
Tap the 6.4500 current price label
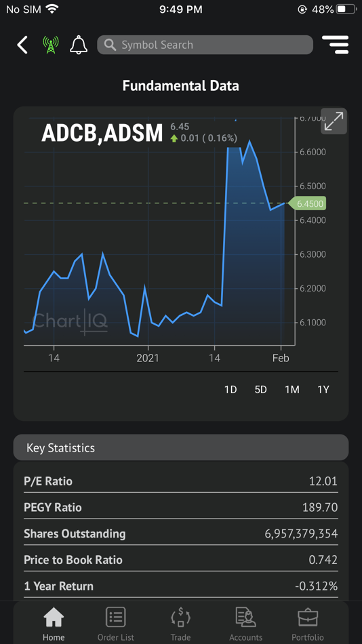pos(307,203)
